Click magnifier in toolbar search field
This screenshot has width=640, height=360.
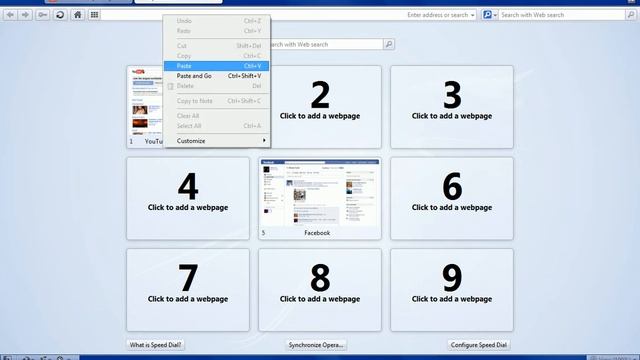[x=631, y=15]
